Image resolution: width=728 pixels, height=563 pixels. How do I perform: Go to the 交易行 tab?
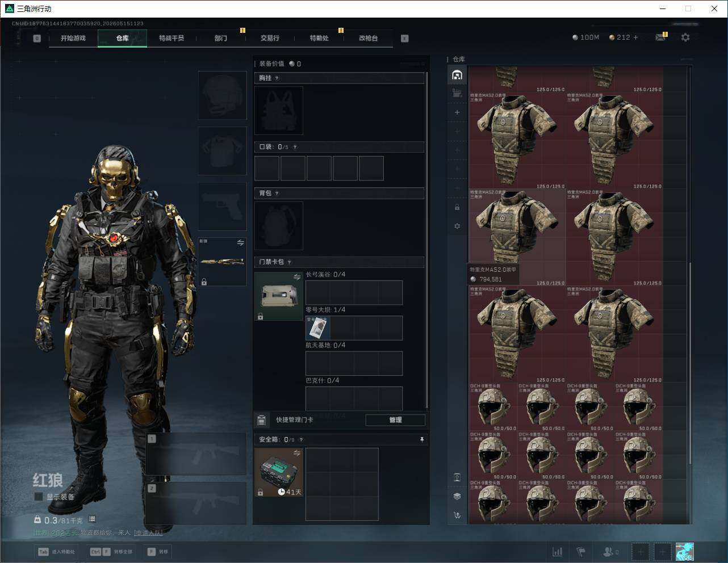pos(270,38)
